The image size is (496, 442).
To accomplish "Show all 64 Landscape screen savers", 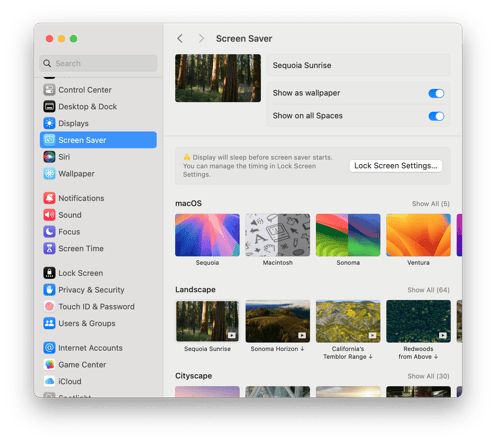I will click(x=428, y=290).
